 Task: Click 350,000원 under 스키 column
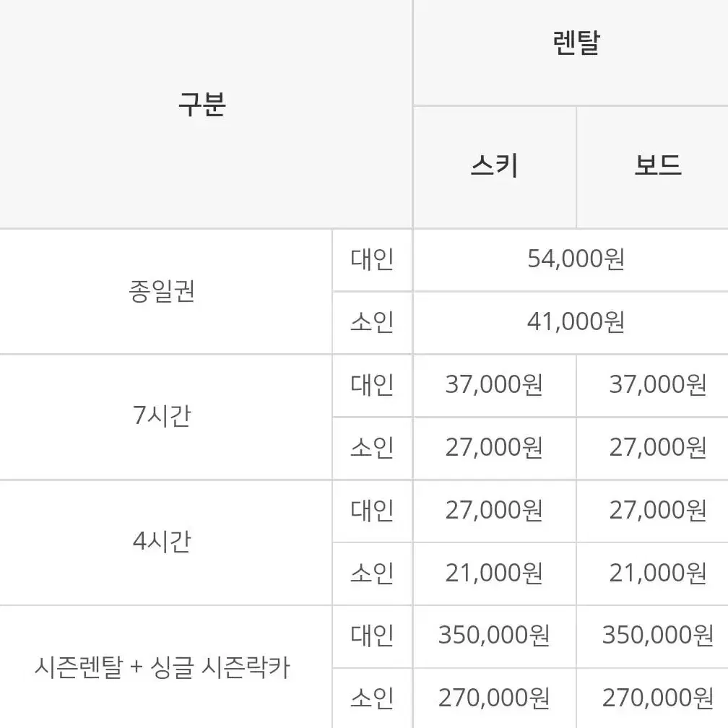click(x=494, y=635)
